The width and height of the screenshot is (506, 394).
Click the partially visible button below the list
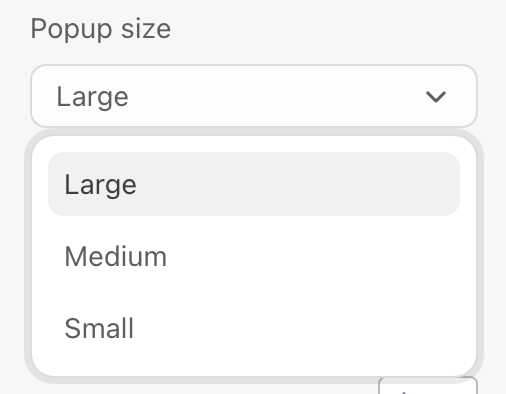point(428,386)
